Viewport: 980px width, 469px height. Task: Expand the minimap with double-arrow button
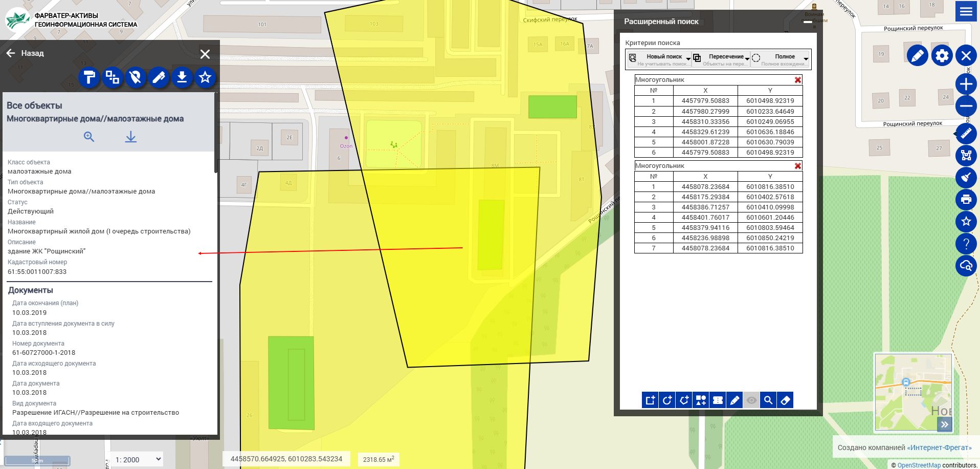click(944, 424)
